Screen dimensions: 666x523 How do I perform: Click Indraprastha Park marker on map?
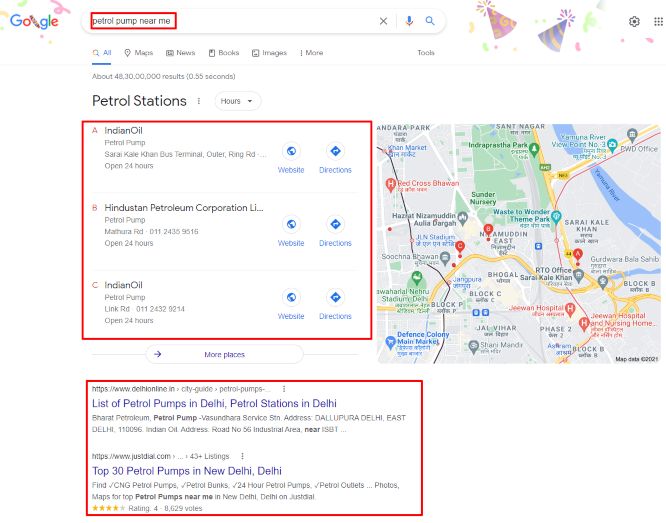[534, 148]
